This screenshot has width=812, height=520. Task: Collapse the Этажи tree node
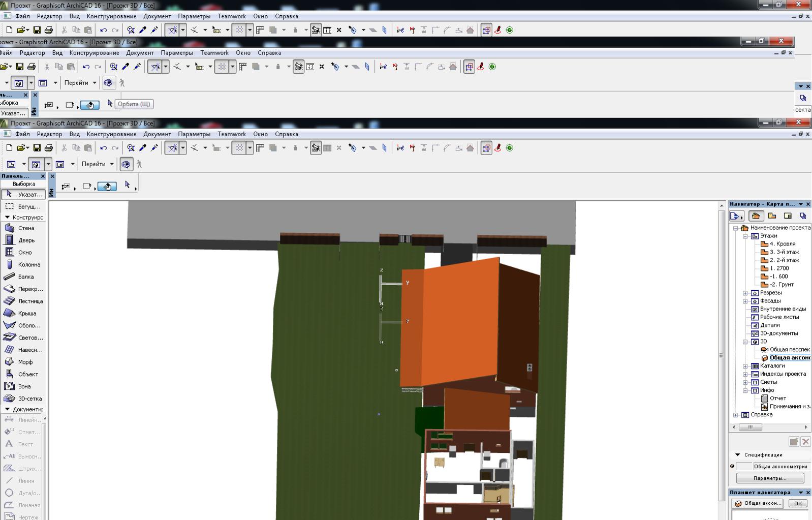coord(745,236)
